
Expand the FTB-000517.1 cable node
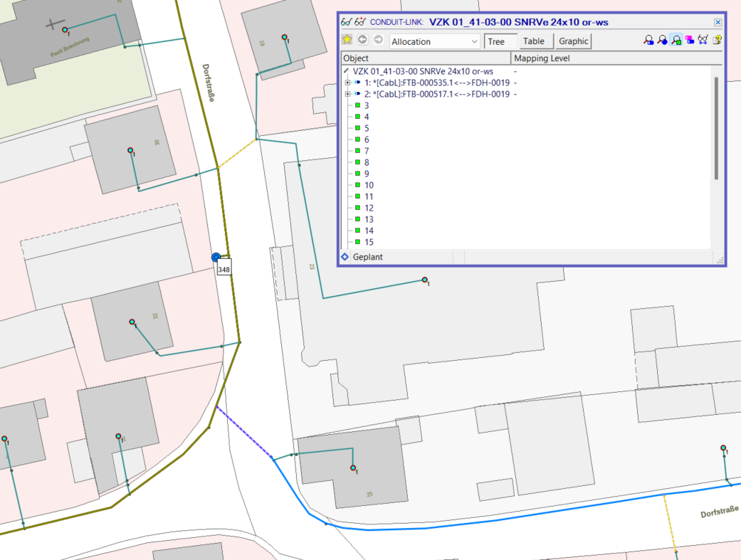pyautogui.click(x=347, y=94)
